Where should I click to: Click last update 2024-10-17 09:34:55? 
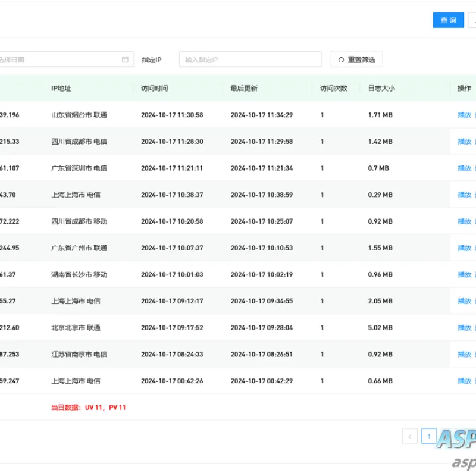coord(262,301)
